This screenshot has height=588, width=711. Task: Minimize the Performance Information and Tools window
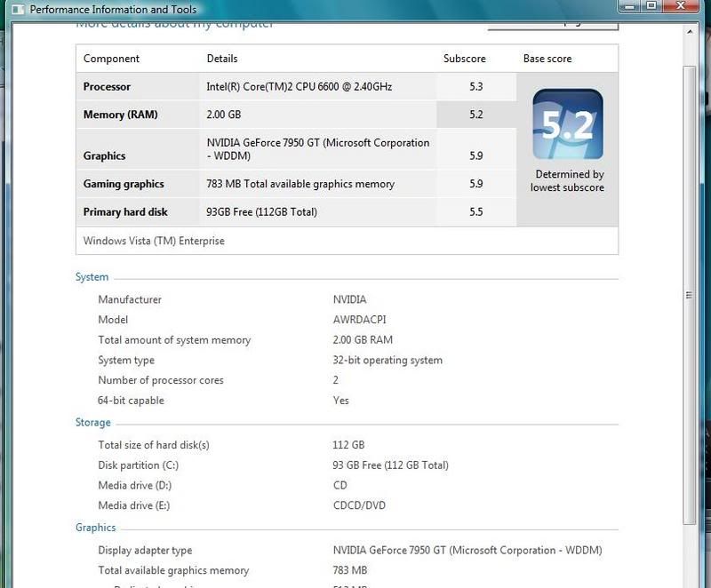click(x=629, y=6)
